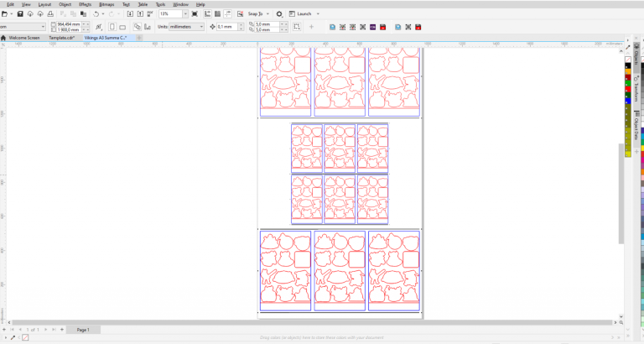Switch to the Template.cdr tab
Viewport: 644px width, 344px height.
(63, 38)
